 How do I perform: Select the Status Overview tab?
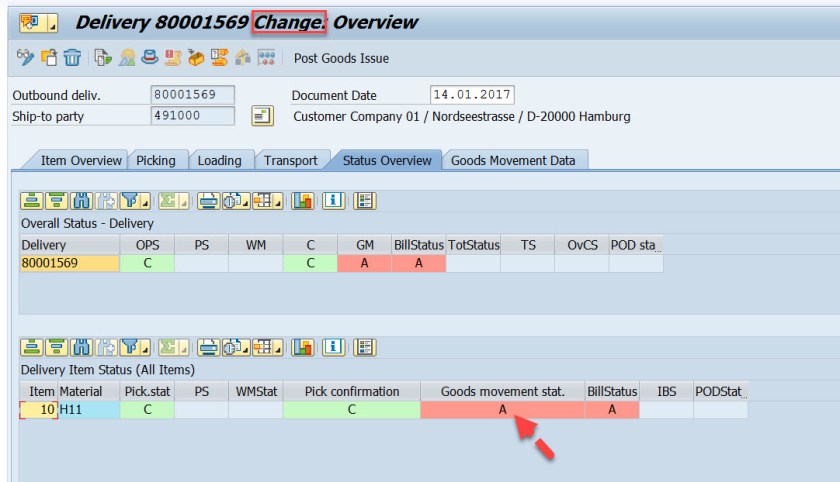387,160
